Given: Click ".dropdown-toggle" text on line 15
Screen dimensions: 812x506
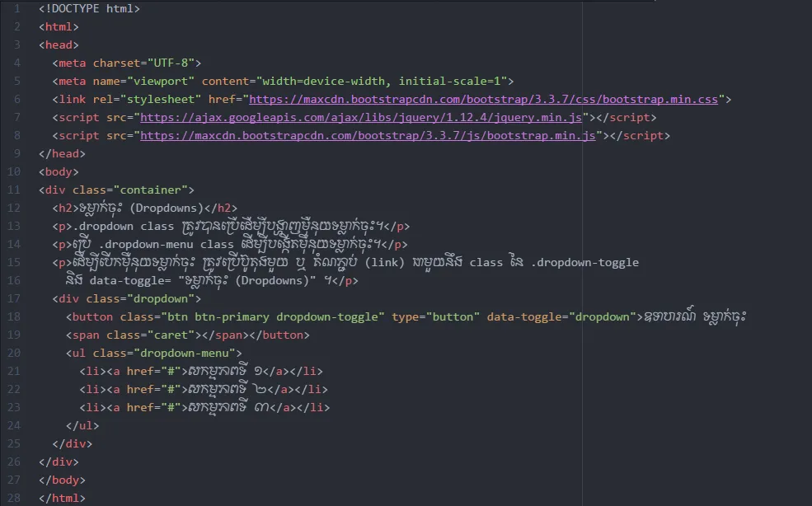Looking at the screenshot, I should tap(584, 262).
